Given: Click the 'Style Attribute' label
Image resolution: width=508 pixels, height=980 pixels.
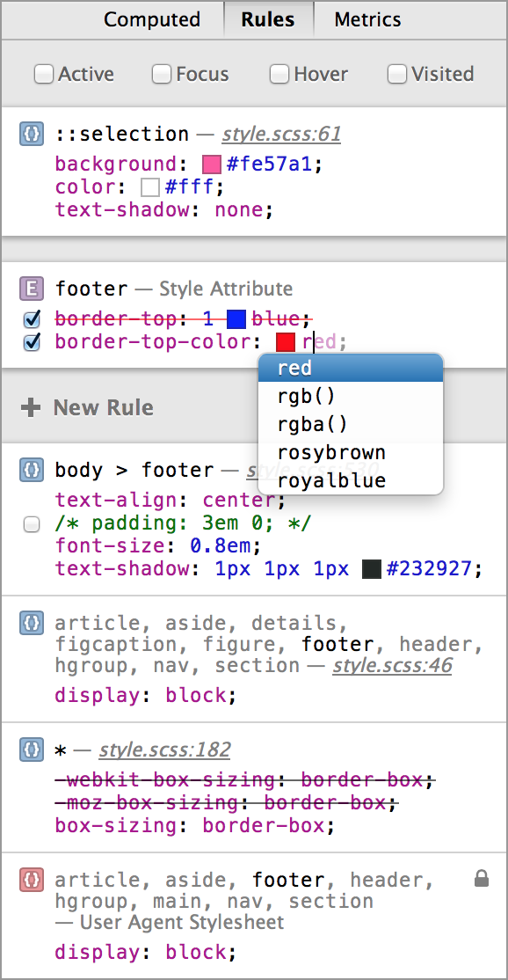Looking at the screenshot, I should click(226, 289).
